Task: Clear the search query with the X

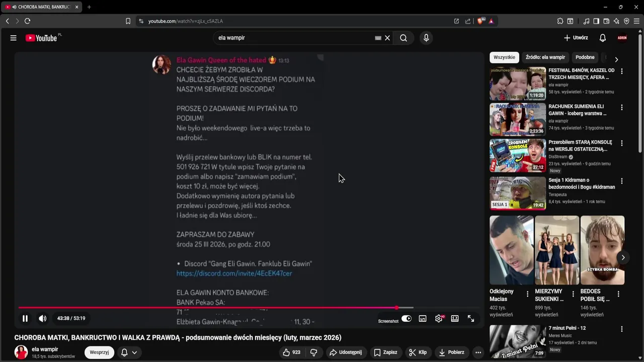Action: pyautogui.click(x=387, y=38)
